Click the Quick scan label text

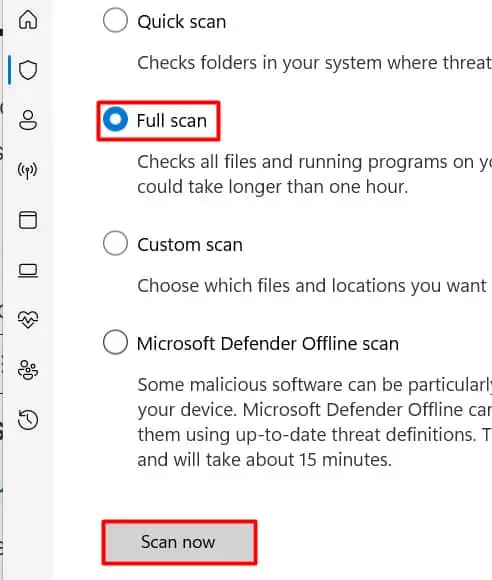coord(182,22)
